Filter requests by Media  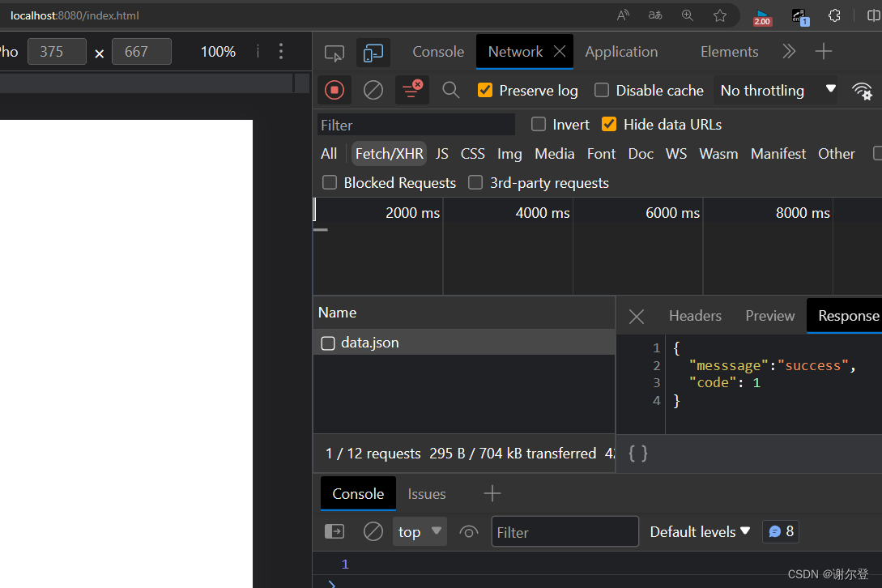click(x=554, y=154)
